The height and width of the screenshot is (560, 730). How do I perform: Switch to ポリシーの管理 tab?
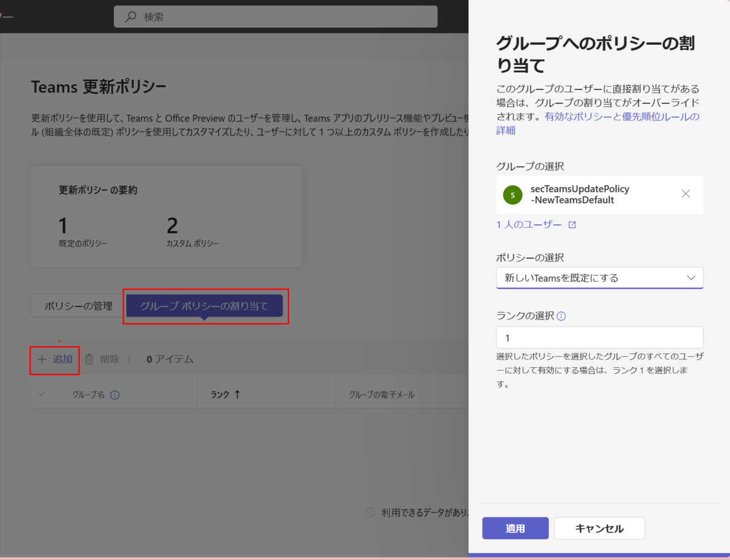click(x=78, y=306)
